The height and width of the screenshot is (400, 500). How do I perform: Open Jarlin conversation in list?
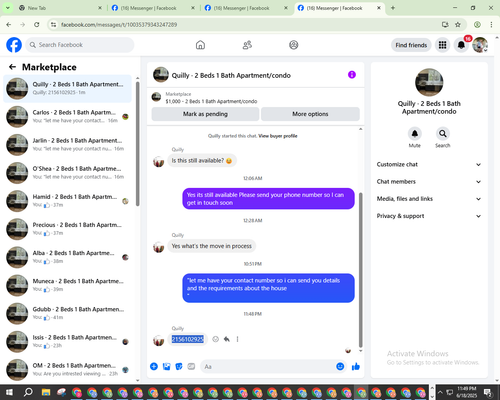[67, 145]
